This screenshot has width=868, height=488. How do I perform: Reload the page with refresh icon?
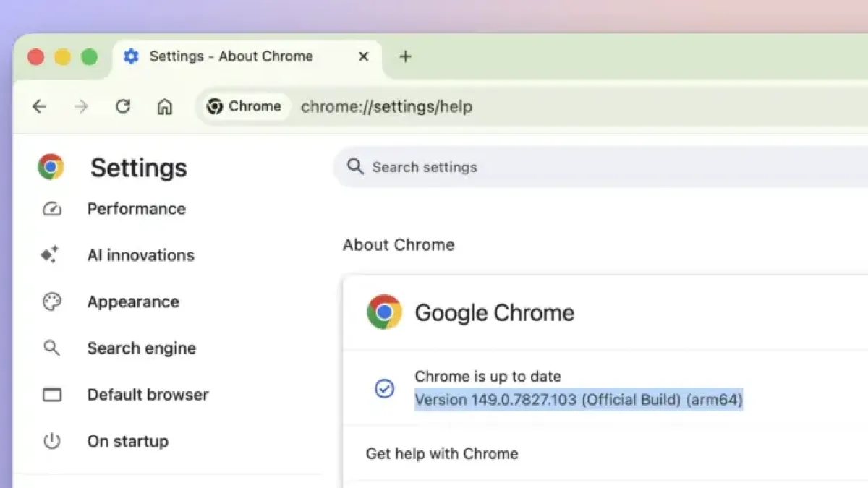click(123, 107)
